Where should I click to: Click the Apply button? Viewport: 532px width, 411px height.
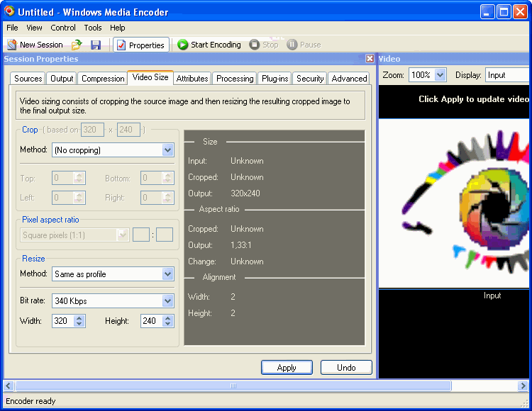pos(287,368)
